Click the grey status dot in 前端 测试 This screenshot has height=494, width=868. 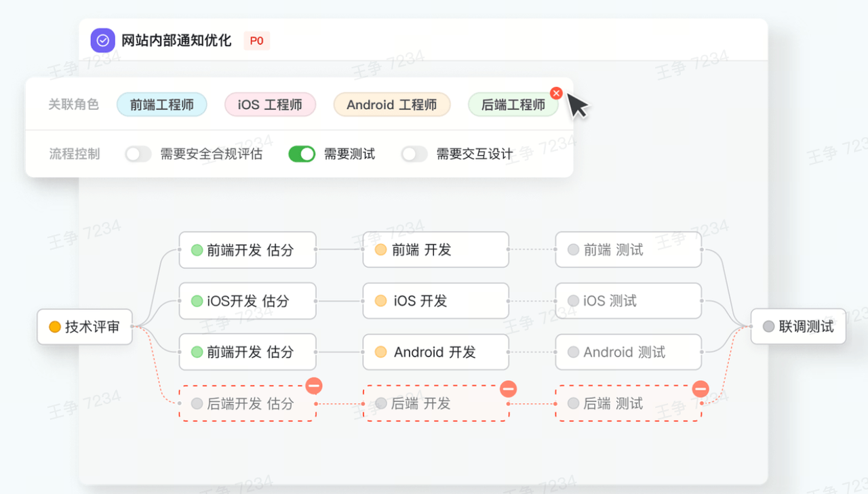coord(574,250)
